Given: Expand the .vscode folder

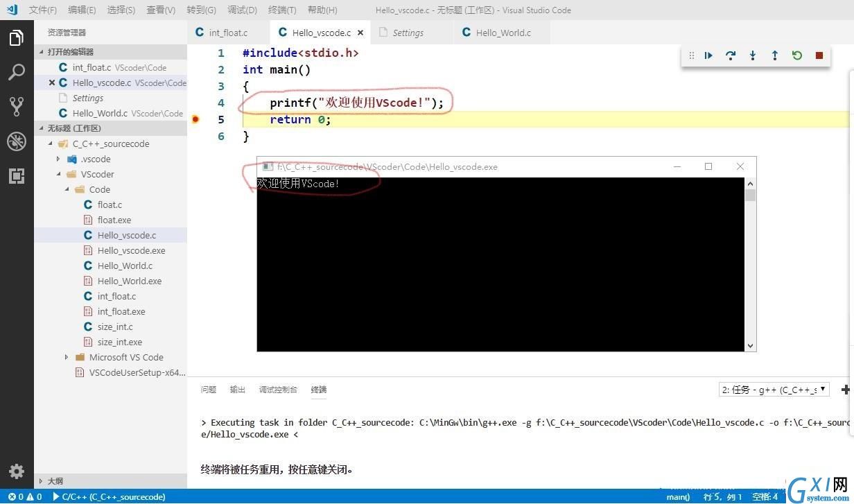Looking at the screenshot, I should (59, 159).
